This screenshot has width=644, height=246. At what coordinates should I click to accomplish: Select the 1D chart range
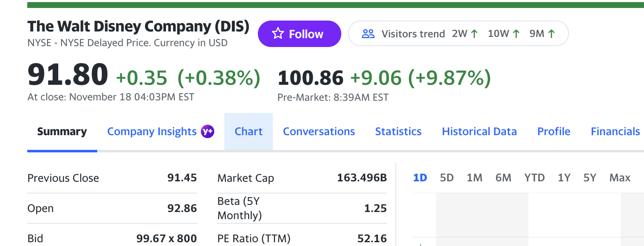pyautogui.click(x=420, y=178)
